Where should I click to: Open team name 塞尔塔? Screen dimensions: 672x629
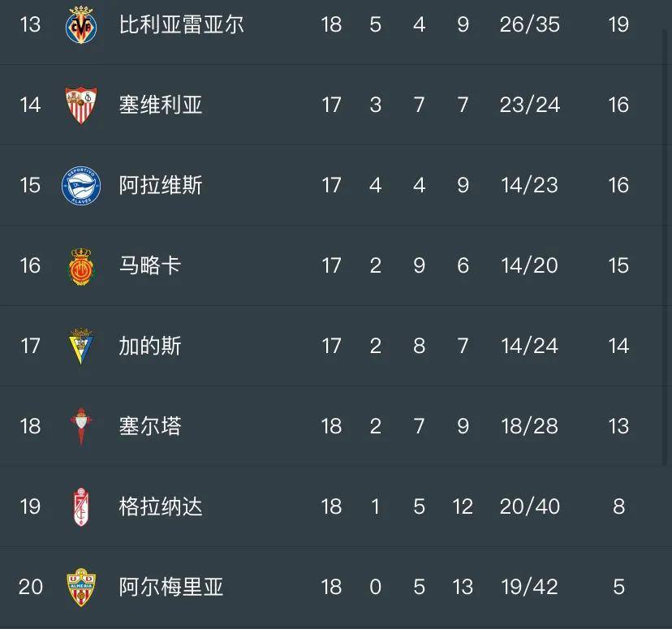[x=150, y=426]
